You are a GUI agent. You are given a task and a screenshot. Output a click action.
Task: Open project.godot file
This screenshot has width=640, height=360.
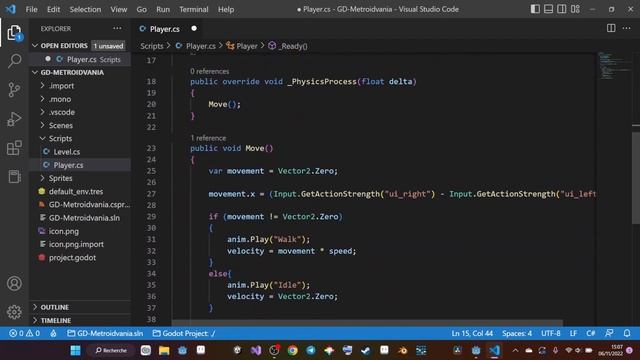pyautogui.click(x=72, y=258)
